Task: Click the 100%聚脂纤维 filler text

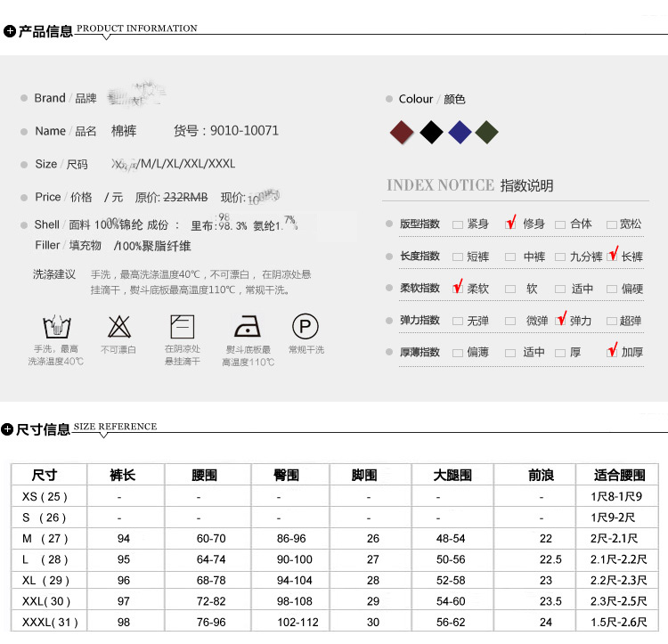Action: click(153, 246)
